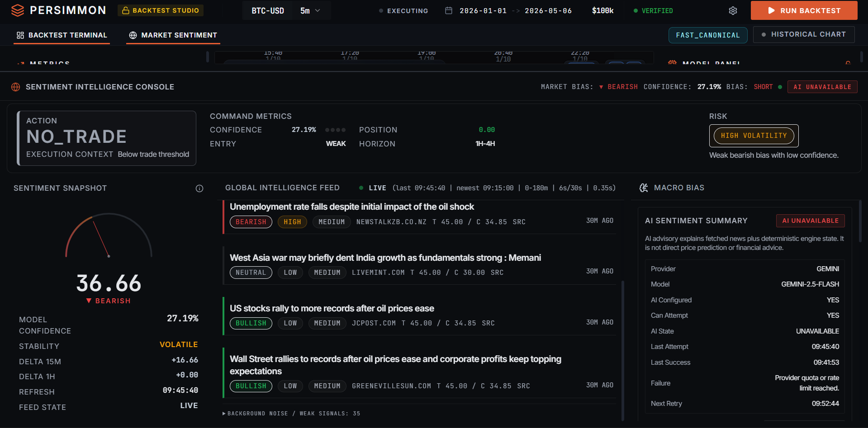
Task: Click the 1H-4H horizon value
Action: (x=485, y=144)
